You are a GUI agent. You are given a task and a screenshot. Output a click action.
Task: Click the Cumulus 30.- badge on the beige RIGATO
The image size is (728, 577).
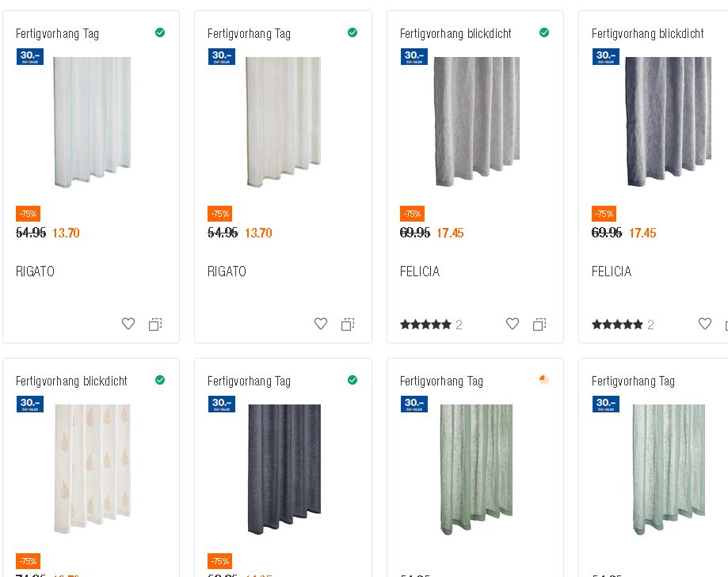click(x=222, y=57)
